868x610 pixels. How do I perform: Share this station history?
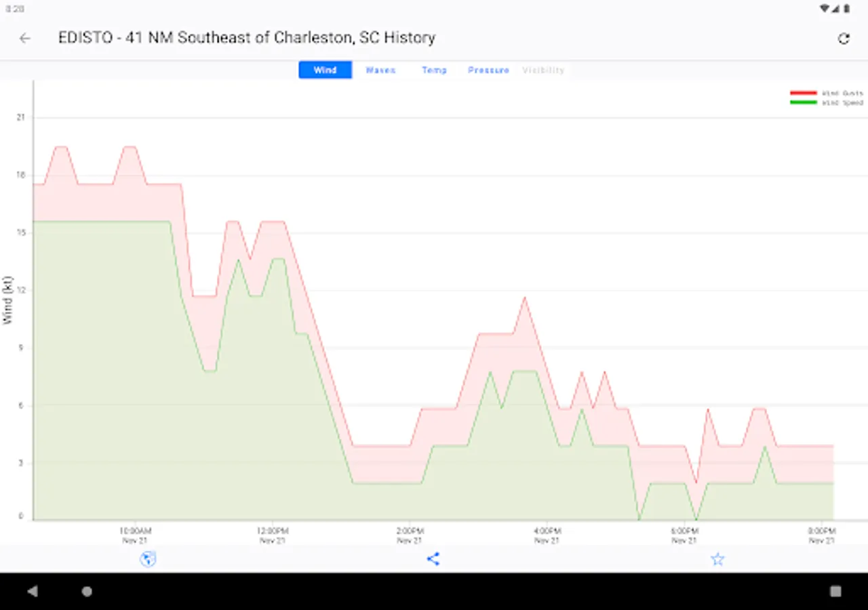(x=433, y=559)
